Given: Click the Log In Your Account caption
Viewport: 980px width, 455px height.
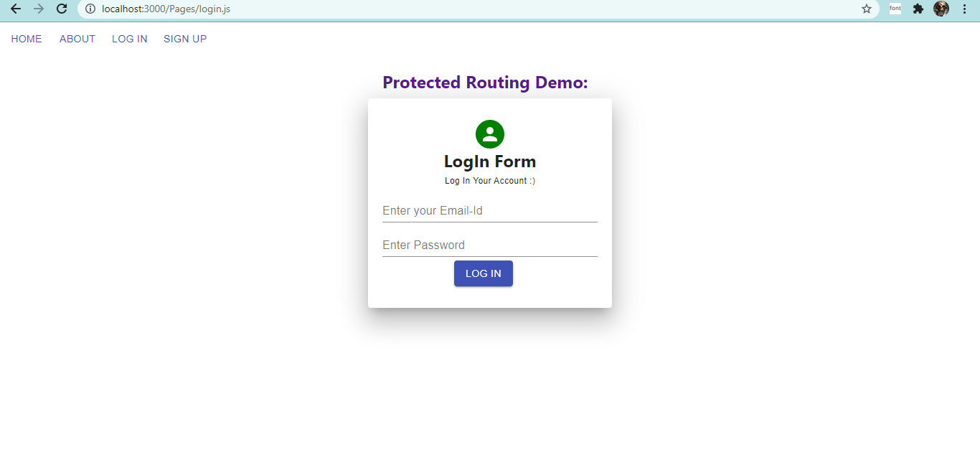Looking at the screenshot, I should [490, 180].
